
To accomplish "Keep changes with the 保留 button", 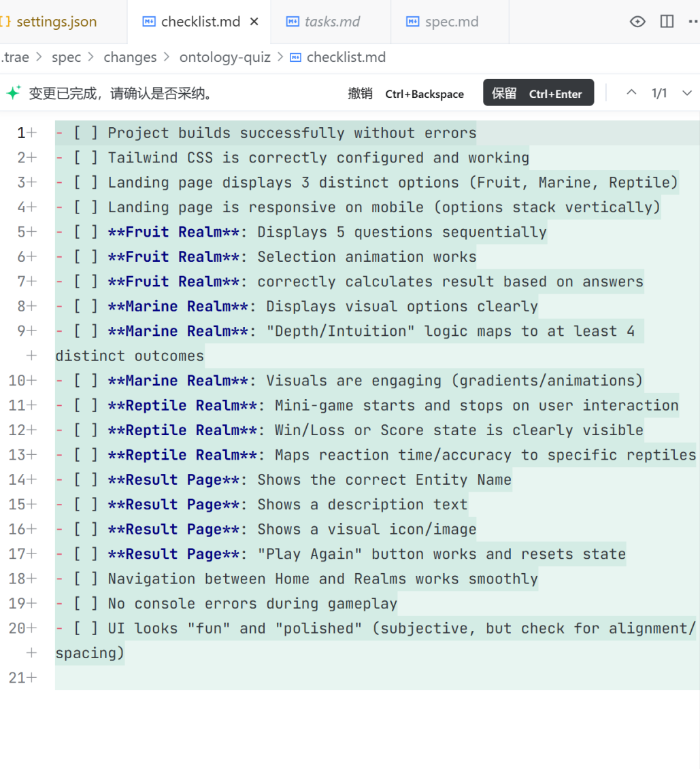I will [538, 92].
